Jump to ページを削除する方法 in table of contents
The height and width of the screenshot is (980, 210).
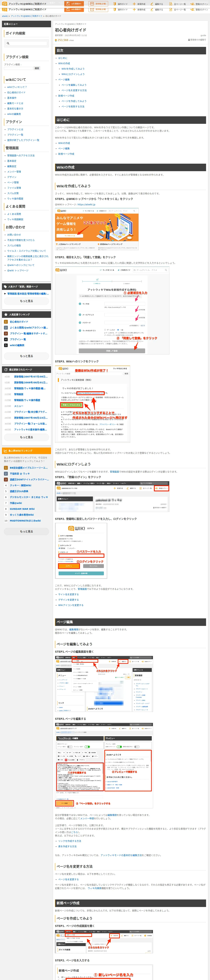coord(73,106)
